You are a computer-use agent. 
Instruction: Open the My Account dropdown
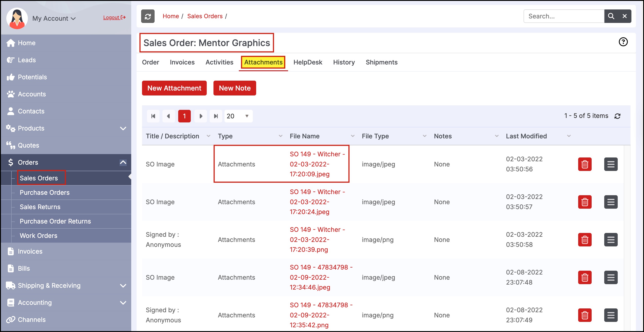pos(54,18)
